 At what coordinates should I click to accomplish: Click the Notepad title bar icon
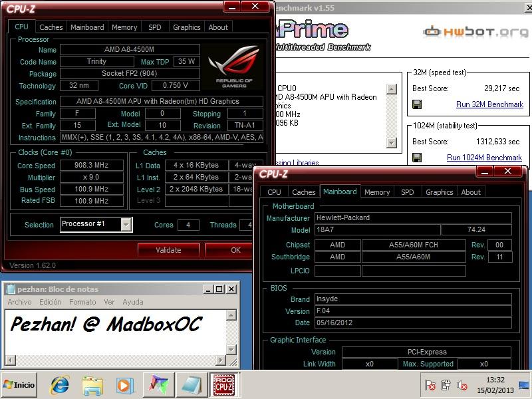11,289
